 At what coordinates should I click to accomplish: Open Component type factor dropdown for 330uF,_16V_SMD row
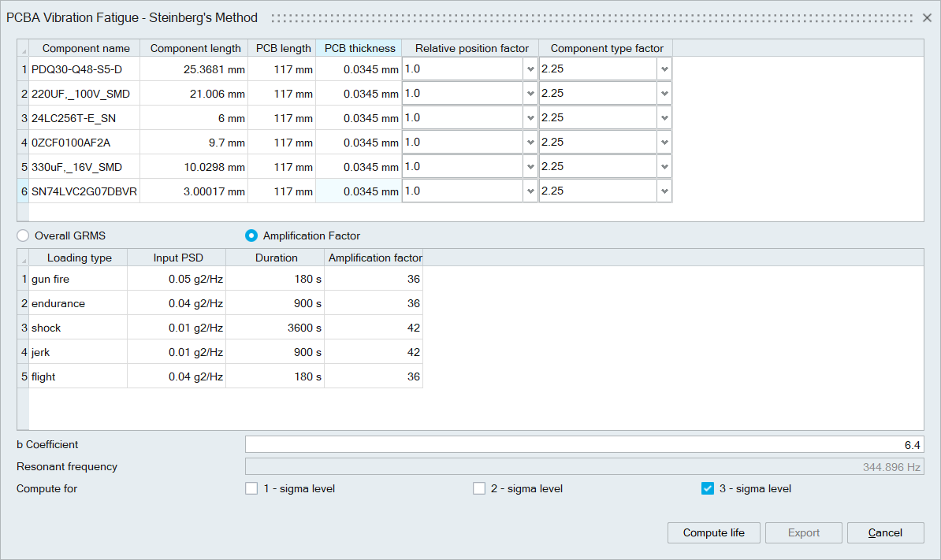[x=664, y=167]
